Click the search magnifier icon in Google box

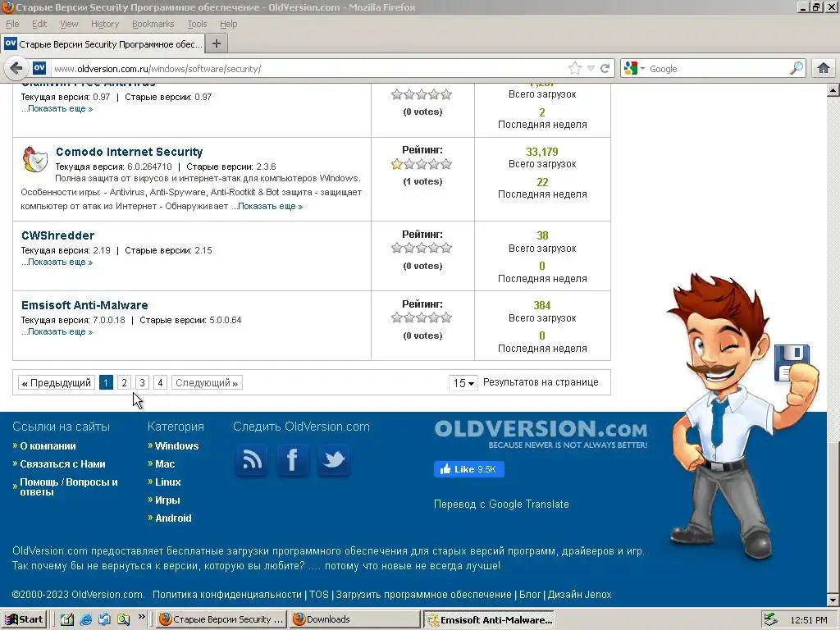pos(797,68)
